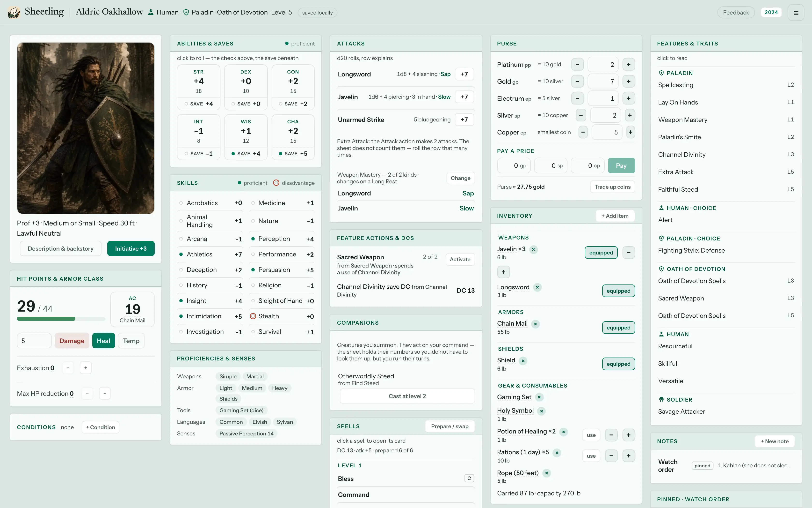This screenshot has width=812, height=508.
Task: Activate Sacred Weapon
Action: pos(460,259)
